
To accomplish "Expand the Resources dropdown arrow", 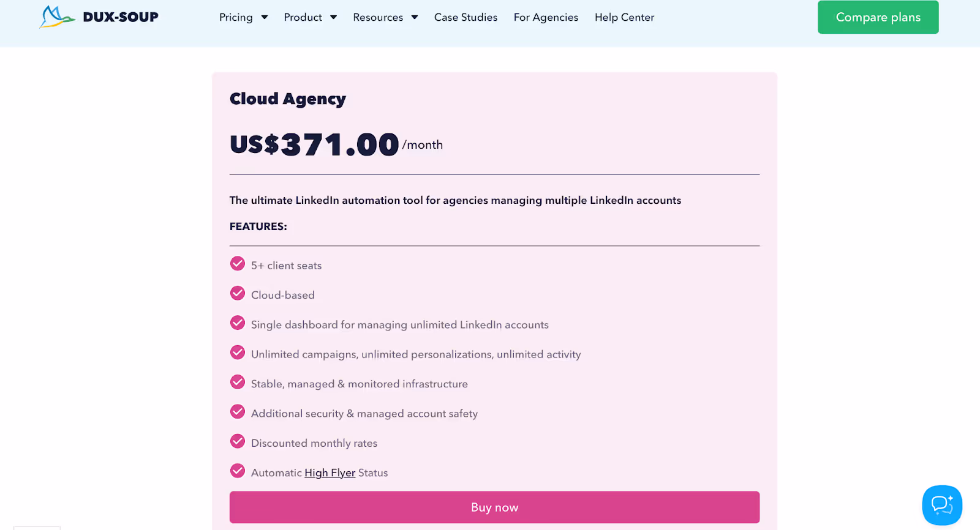I will (x=415, y=17).
